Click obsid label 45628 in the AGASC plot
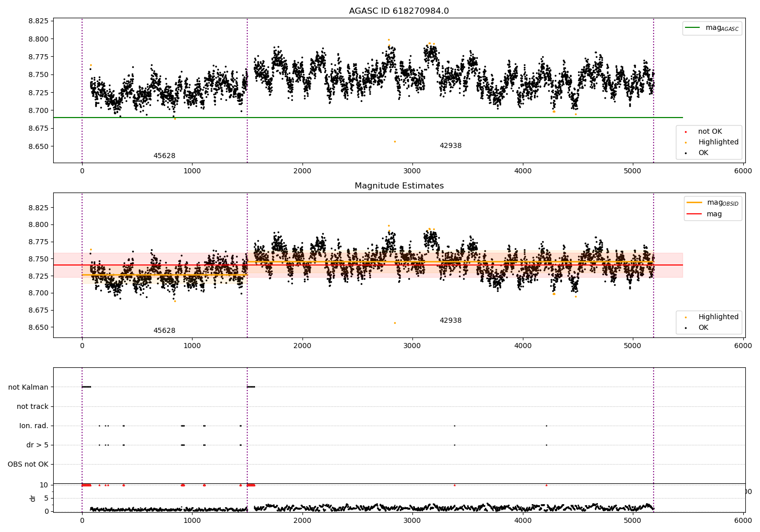The width and height of the screenshot is (760, 532). point(164,156)
